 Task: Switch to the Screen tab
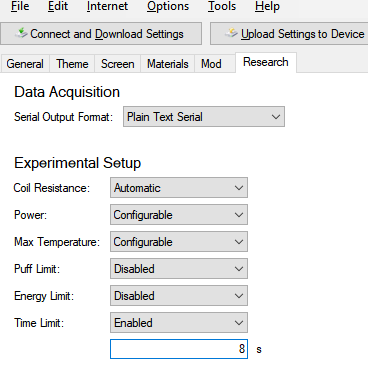coord(118,64)
